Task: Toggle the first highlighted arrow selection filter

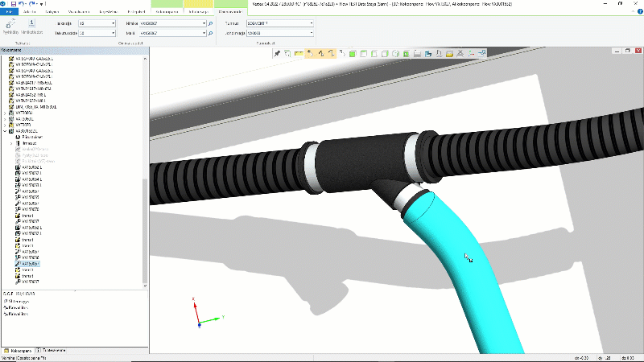Action: (x=309, y=53)
